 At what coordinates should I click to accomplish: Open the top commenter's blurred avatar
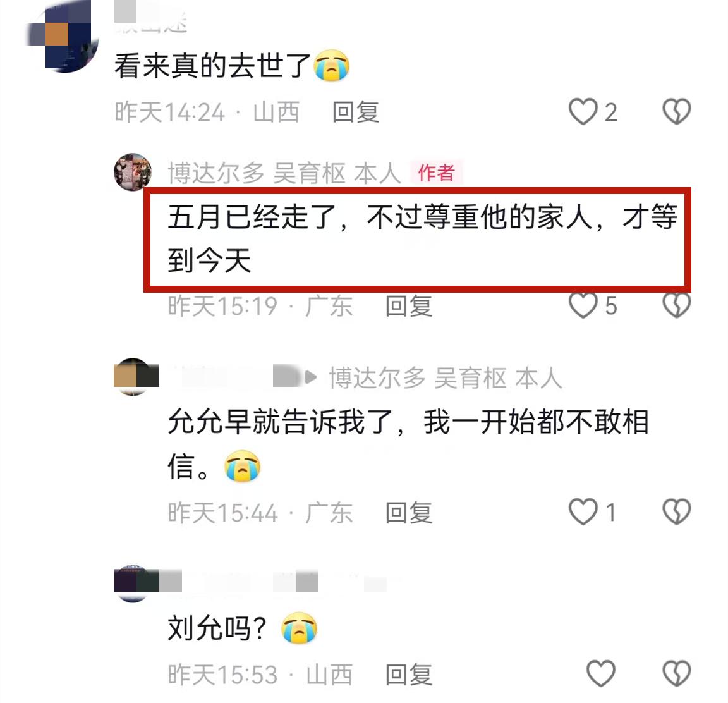coord(63,36)
